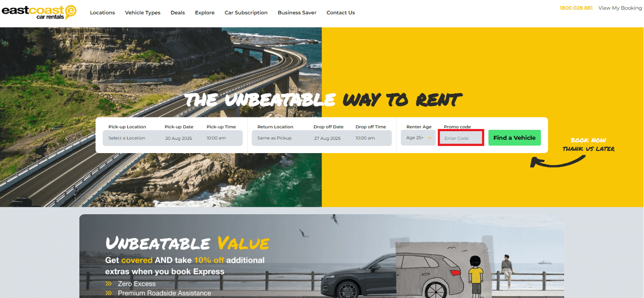The image size is (644, 298).
Task: Expand the Renter Age dropdown arrow
Action: tap(429, 138)
